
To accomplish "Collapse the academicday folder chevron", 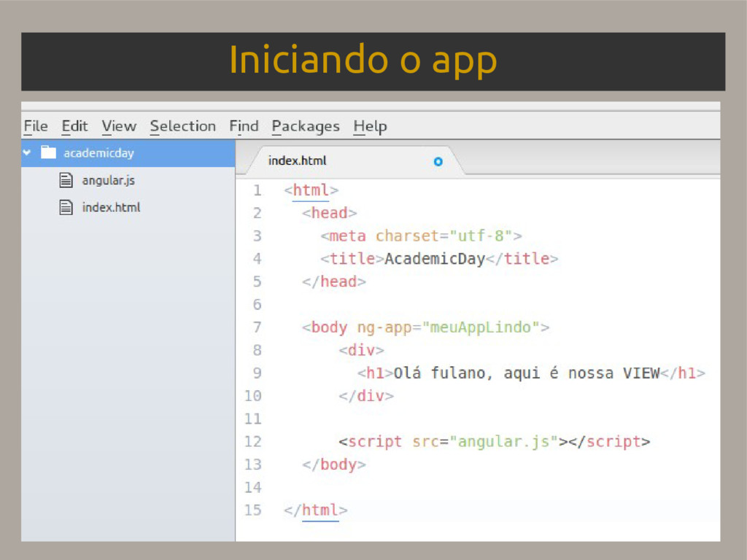I will pos(27,153).
